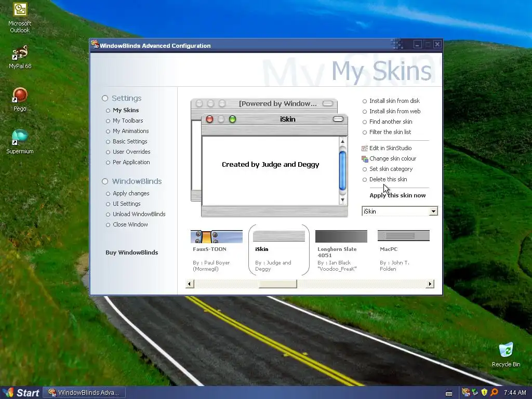
Task: Click the [Powered by Window... preview title
Action: (278, 104)
